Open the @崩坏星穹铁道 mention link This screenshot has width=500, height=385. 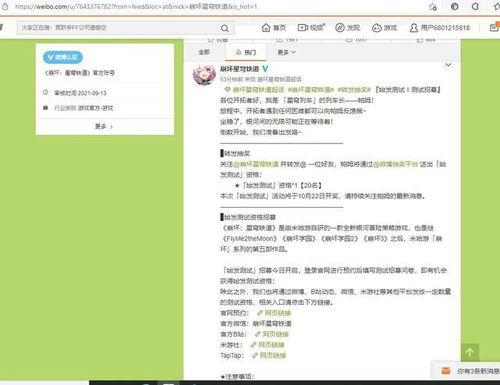[256, 164]
